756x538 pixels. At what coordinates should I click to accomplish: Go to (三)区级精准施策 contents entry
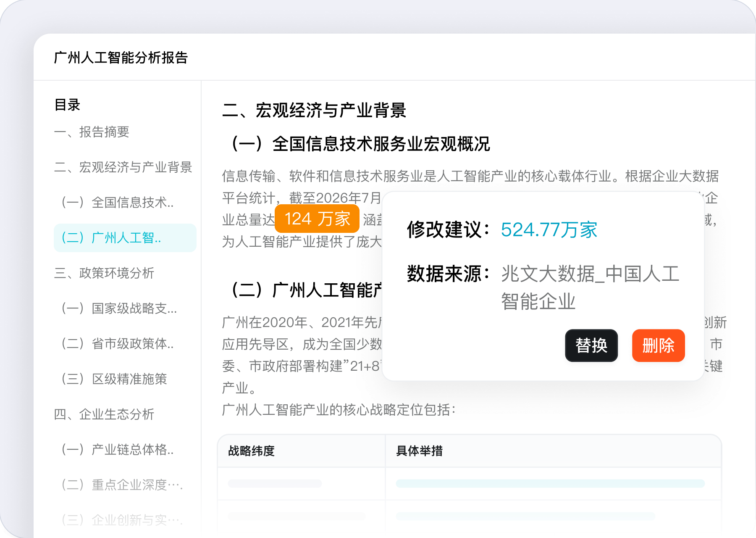click(x=114, y=379)
